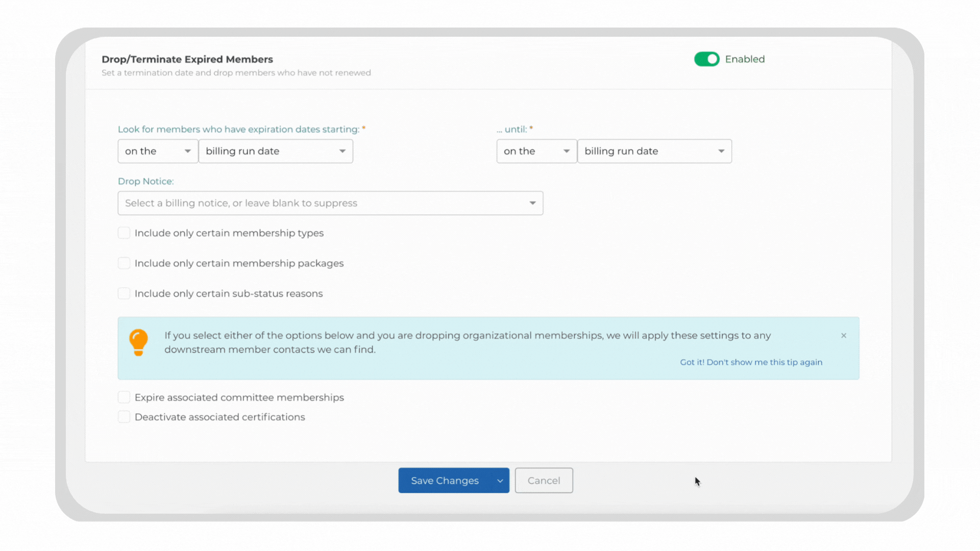Image resolution: width=980 pixels, height=551 pixels.
Task: Dismiss the tip with the X icon
Action: [844, 336]
